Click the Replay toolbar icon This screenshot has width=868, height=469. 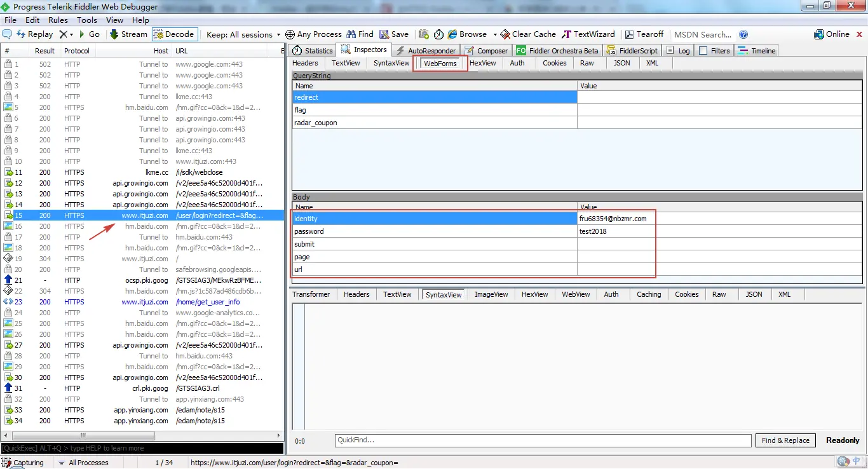pyautogui.click(x=21, y=34)
